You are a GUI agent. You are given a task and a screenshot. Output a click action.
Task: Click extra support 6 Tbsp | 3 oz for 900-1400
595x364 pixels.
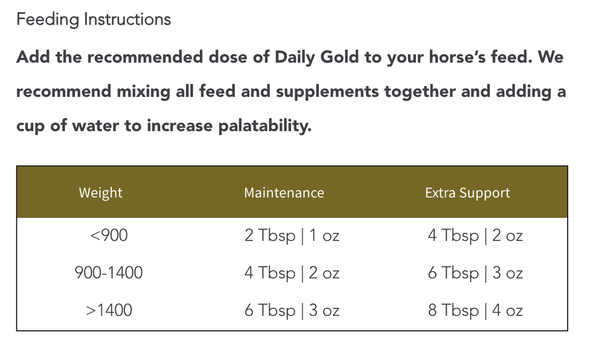tap(475, 273)
